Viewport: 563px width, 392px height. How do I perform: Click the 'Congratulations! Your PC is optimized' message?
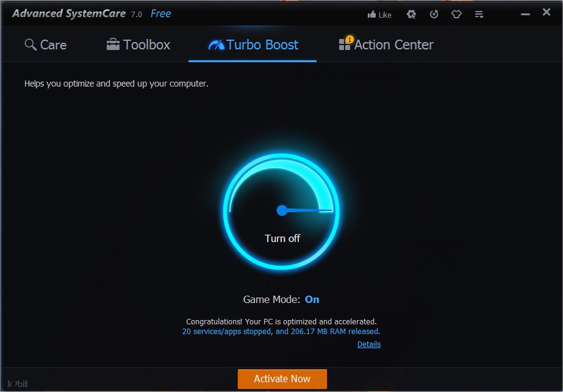click(x=281, y=322)
